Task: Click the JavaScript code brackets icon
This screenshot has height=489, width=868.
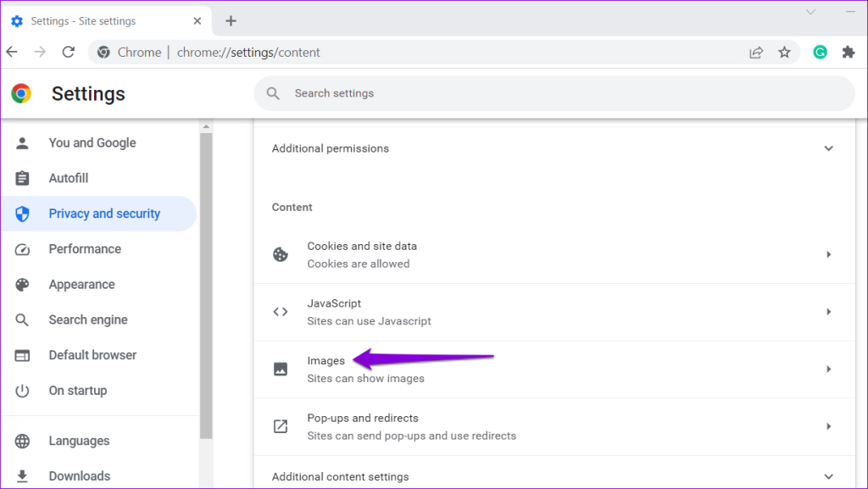Action: click(x=281, y=312)
